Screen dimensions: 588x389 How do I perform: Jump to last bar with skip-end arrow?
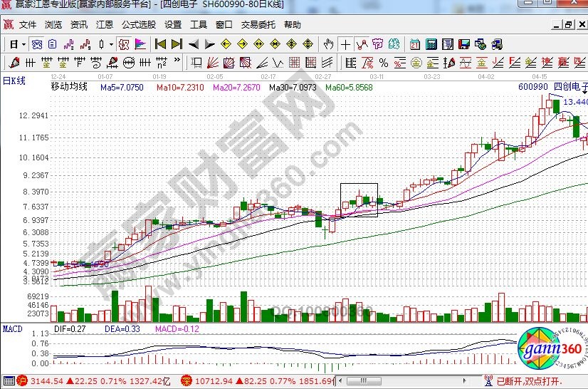tap(177, 44)
